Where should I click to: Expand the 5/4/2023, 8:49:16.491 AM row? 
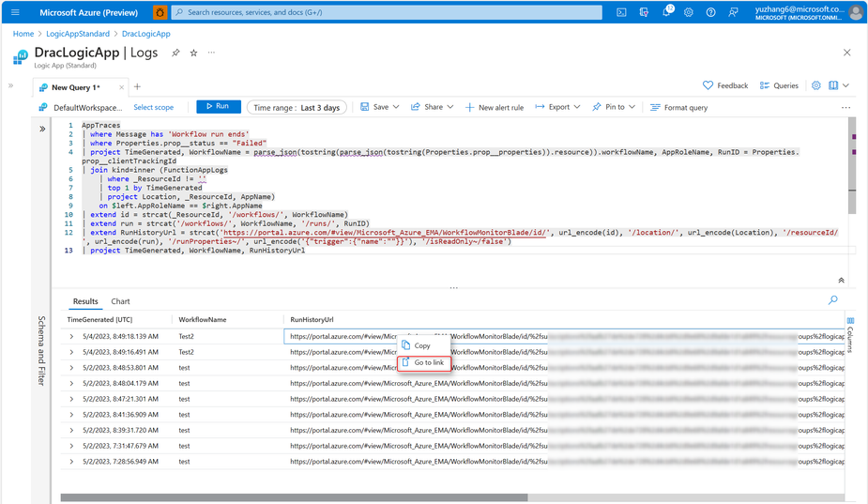click(71, 352)
